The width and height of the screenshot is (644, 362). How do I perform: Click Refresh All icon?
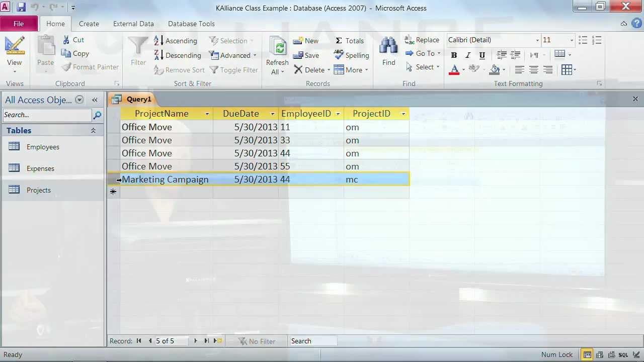[277, 47]
